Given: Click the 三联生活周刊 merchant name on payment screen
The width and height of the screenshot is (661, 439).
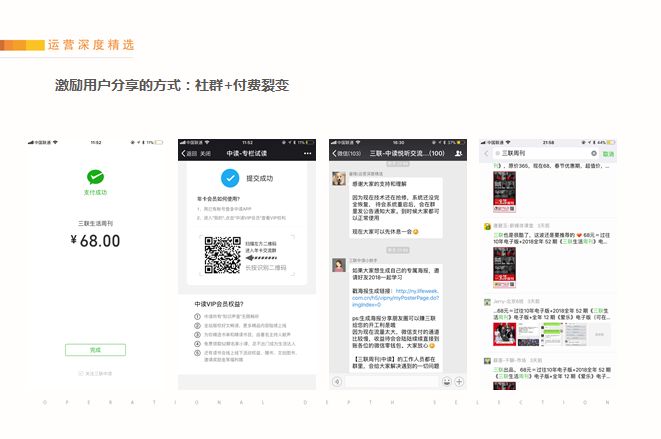Looking at the screenshot, I should pos(95,223).
